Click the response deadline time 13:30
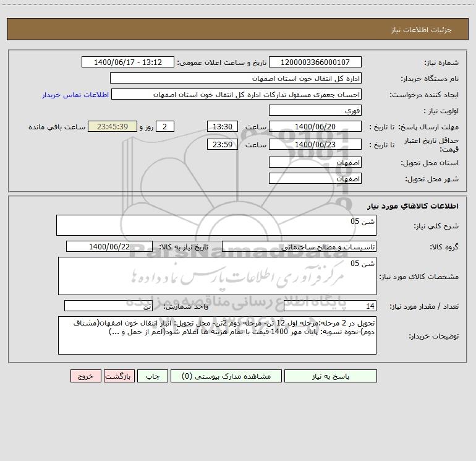Screen dimensions: 476x461 coord(222,126)
